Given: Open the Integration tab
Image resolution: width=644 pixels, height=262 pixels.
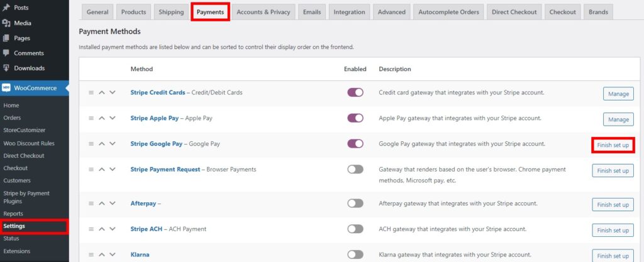Looking at the screenshot, I should coord(349,12).
